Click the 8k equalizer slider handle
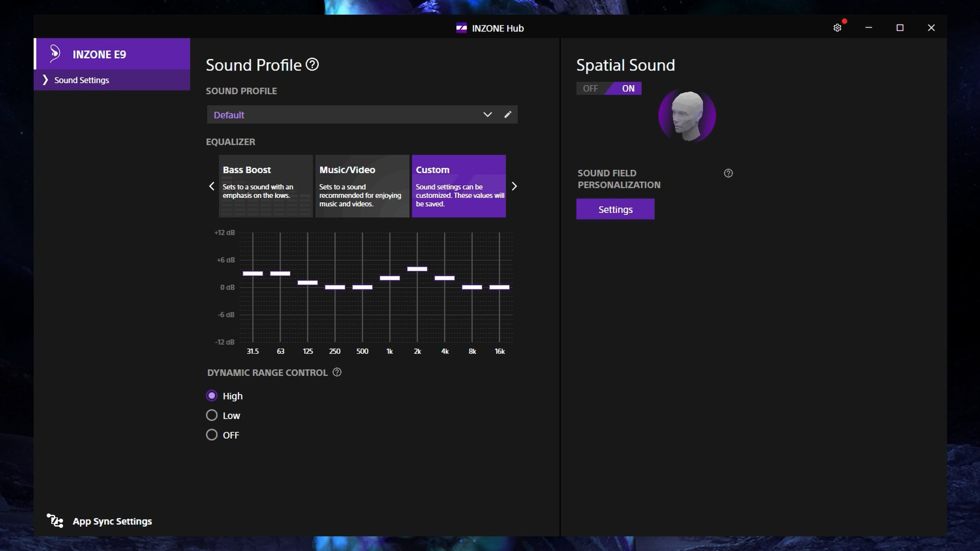The width and height of the screenshot is (980, 551). coord(472,287)
